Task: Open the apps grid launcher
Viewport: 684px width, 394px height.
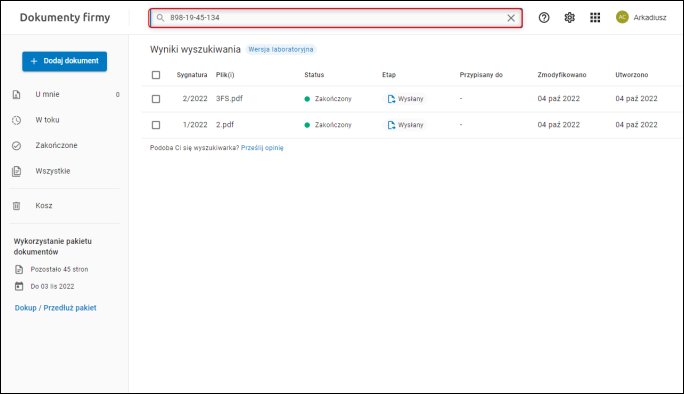Action: tap(595, 17)
